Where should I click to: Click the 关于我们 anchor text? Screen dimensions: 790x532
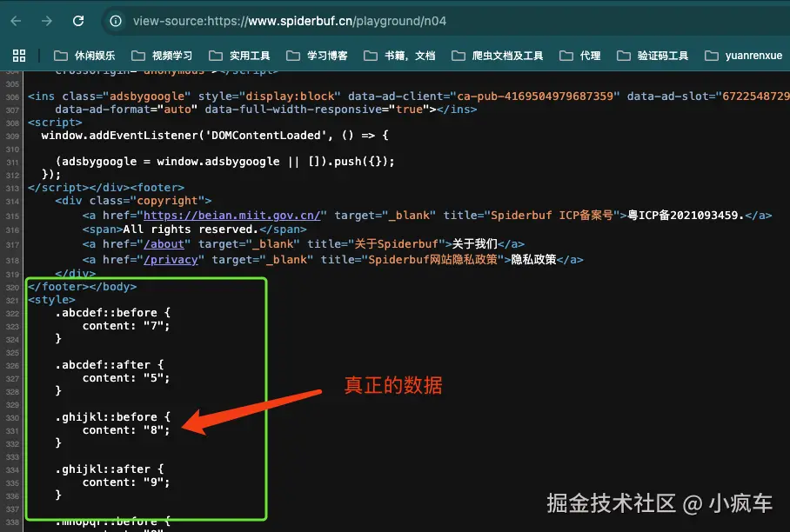pos(474,244)
